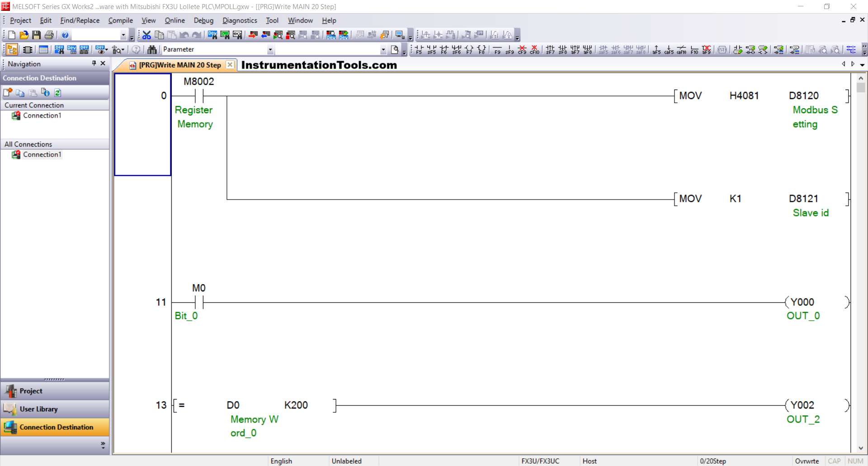868x466 pixels.
Task: Click the refresh connection list icon
Action: point(58,93)
